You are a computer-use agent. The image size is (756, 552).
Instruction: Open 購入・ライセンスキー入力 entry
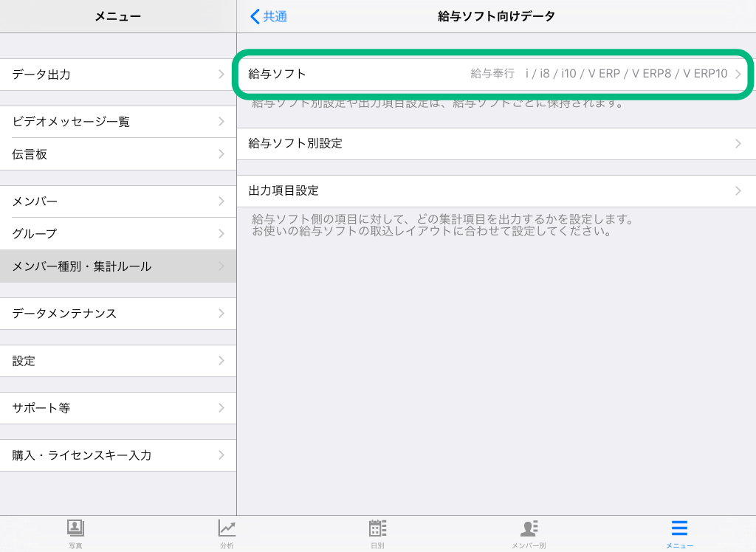pos(118,455)
